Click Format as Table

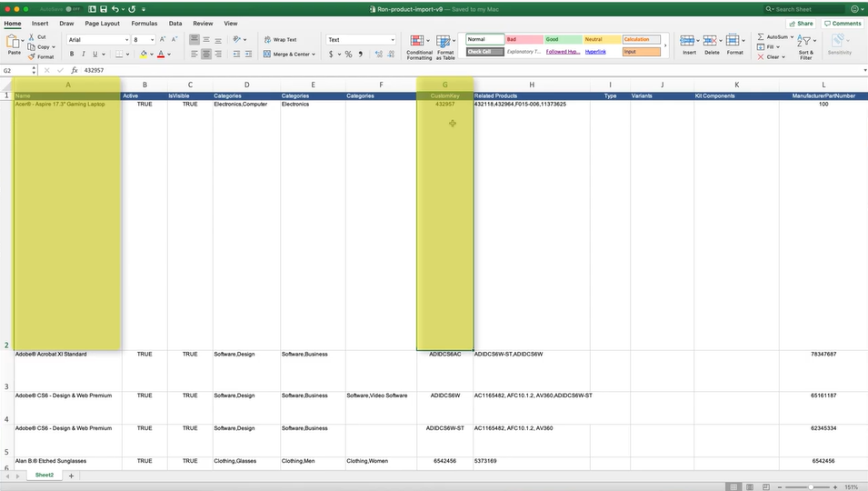(x=445, y=47)
